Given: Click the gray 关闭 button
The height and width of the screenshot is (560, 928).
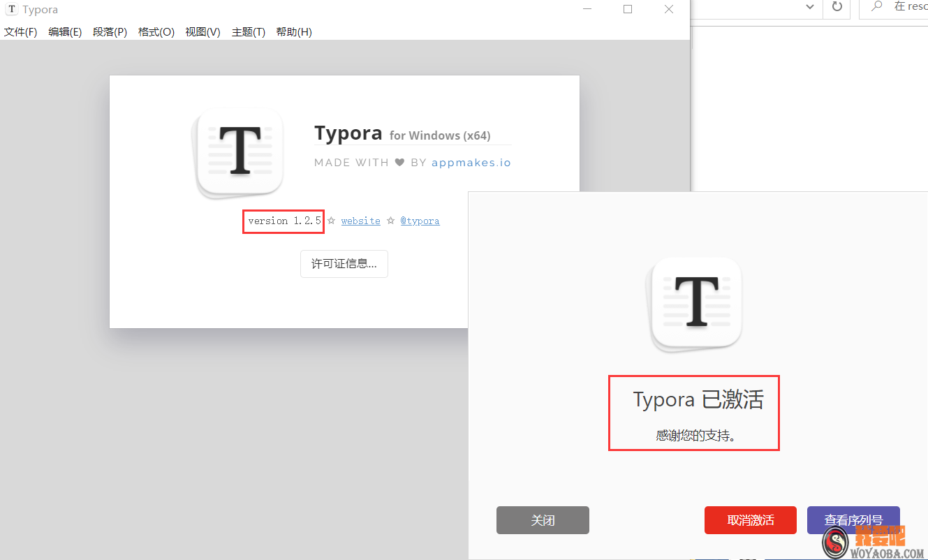Looking at the screenshot, I should coord(543,520).
